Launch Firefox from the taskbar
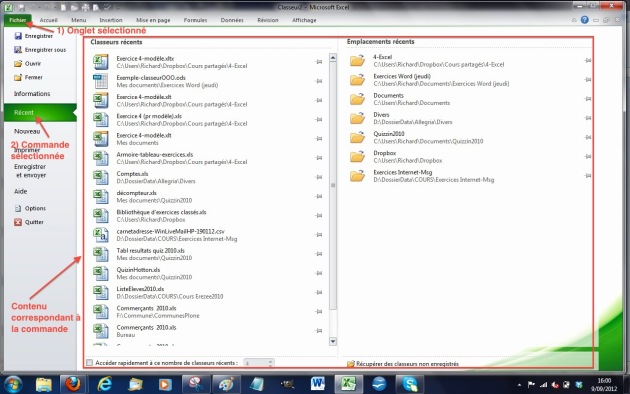 coord(73,384)
